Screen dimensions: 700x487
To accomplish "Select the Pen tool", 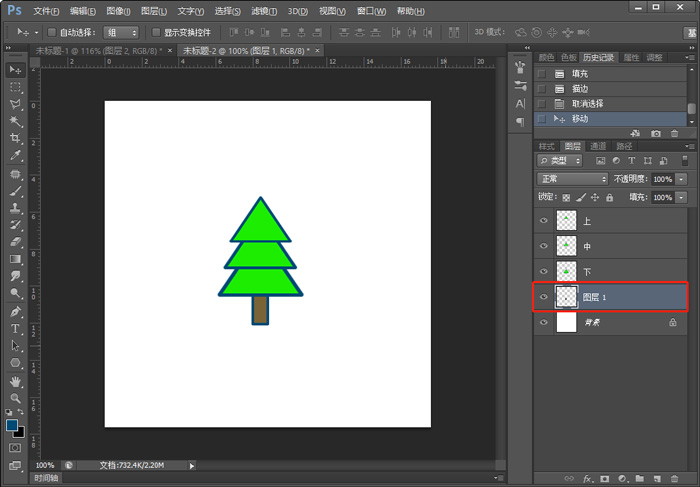I will 15,311.
